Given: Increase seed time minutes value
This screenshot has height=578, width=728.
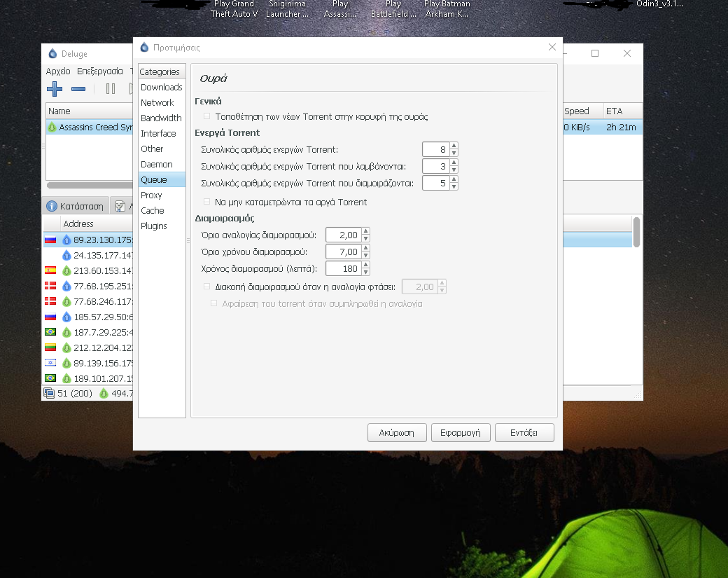Looking at the screenshot, I should 366,265.
